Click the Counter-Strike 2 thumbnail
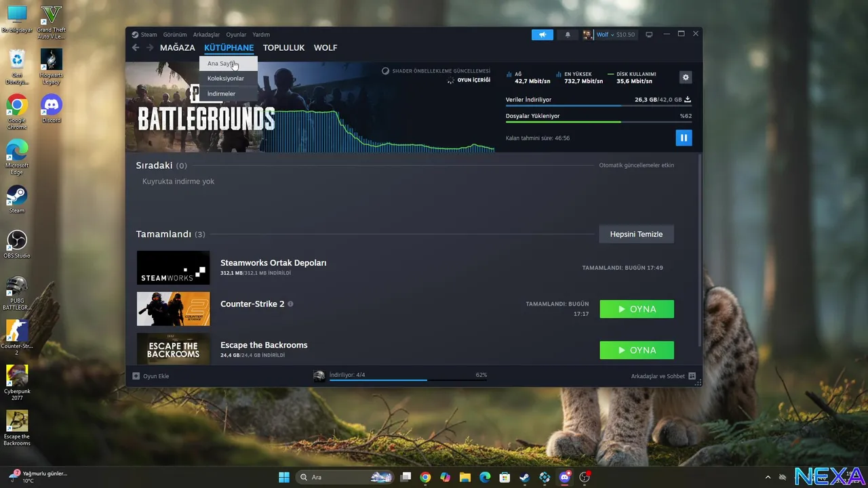868x488 pixels. coord(173,309)
